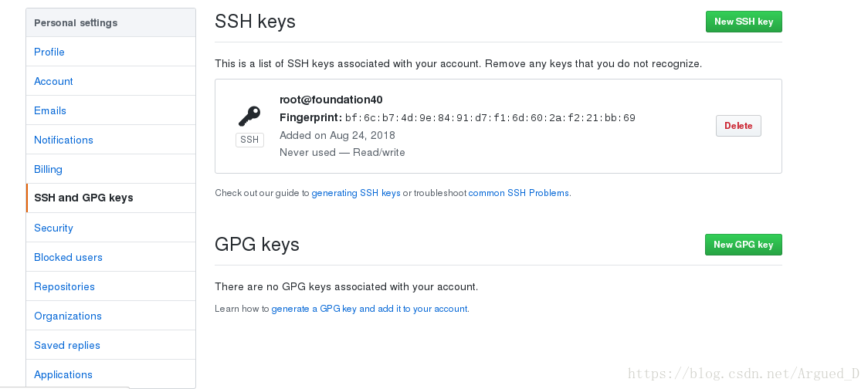Follow the generating SSH keys link

click(356, 193)
